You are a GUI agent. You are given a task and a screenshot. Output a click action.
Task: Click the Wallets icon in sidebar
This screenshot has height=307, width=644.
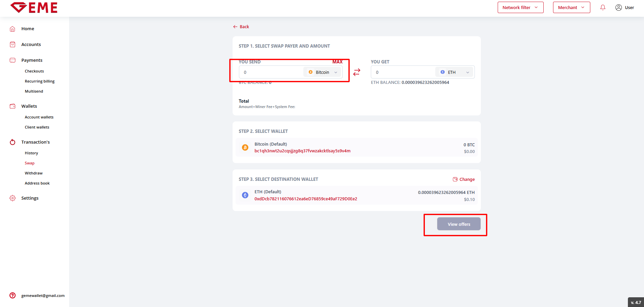click(12, 106)
